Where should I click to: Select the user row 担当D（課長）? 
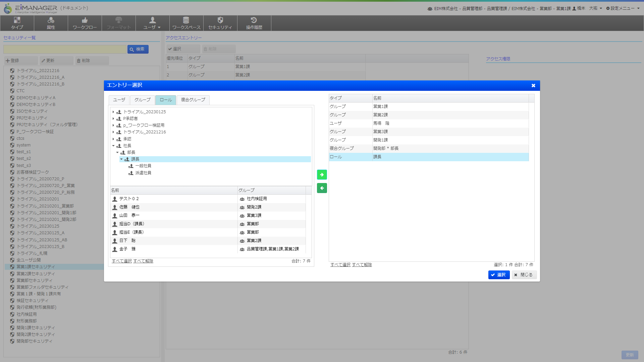pos(208,224)
